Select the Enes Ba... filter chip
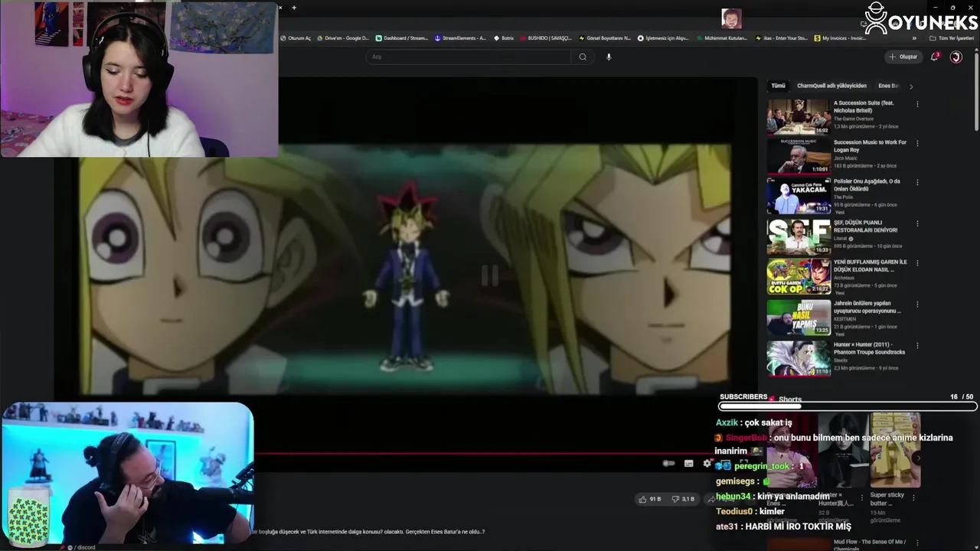 (889, 86)
